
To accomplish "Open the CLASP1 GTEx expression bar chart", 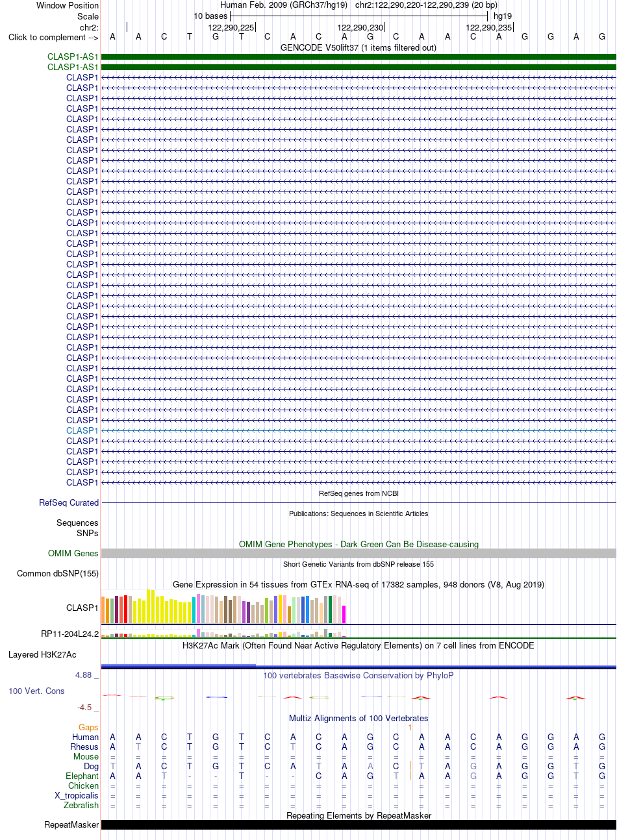I will 224,606.
